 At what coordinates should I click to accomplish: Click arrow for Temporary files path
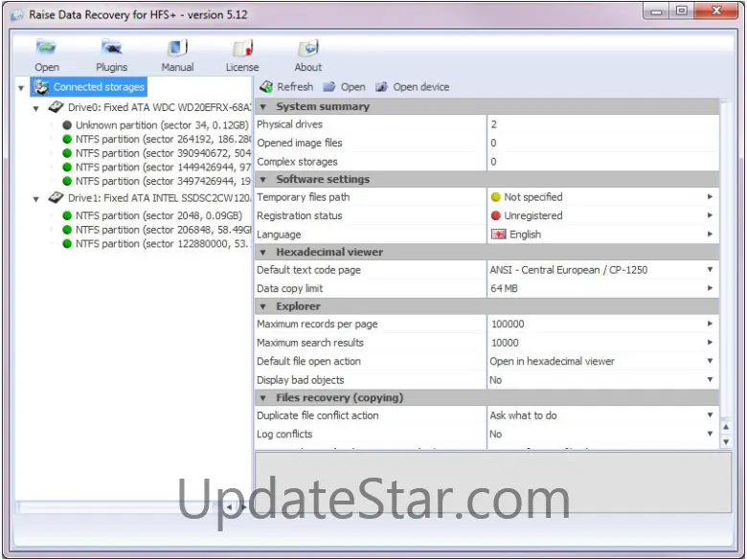tap(710, 196)
